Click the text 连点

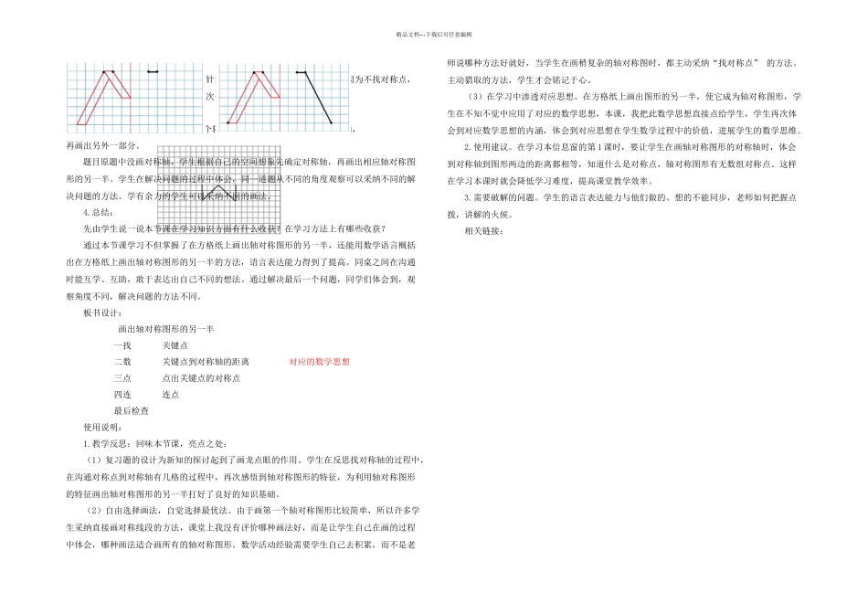[x=171, y=395]
